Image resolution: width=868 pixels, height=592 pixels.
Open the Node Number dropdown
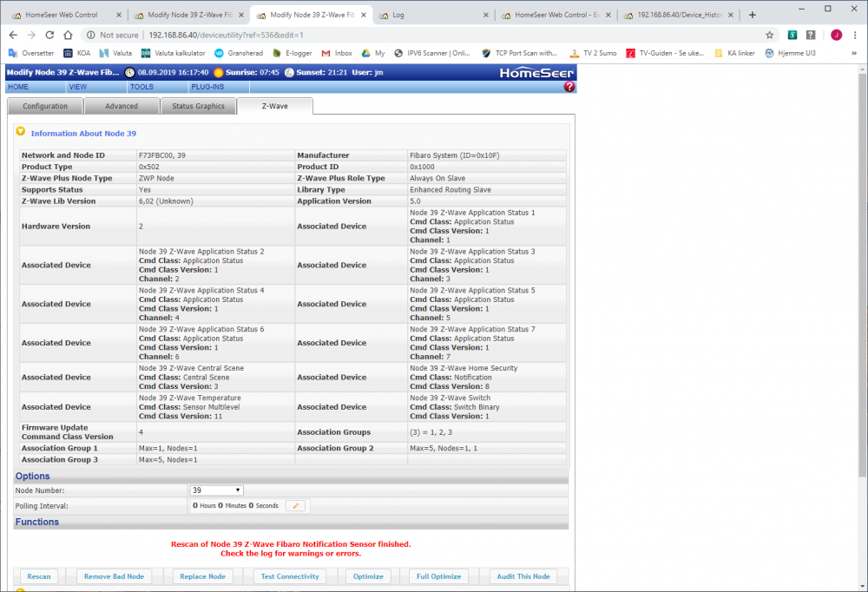[x=217, y=490]
